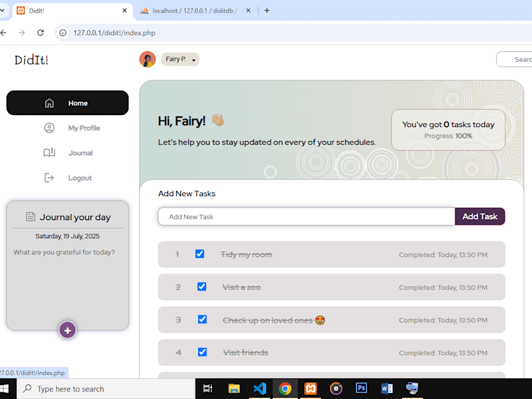Image resolution: width=532 pixels, height=399 pixels.
Task: Open Journal page from sidebar
Action: coord(68,153)
